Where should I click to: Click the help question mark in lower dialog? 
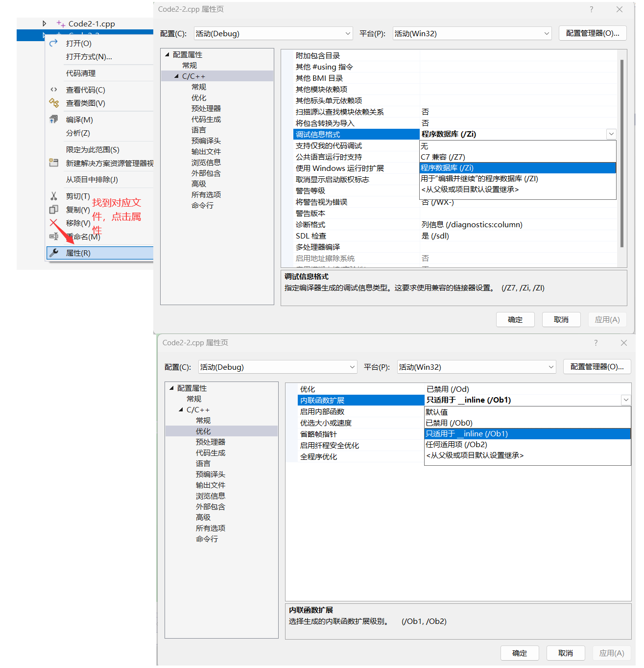point(596,343)
